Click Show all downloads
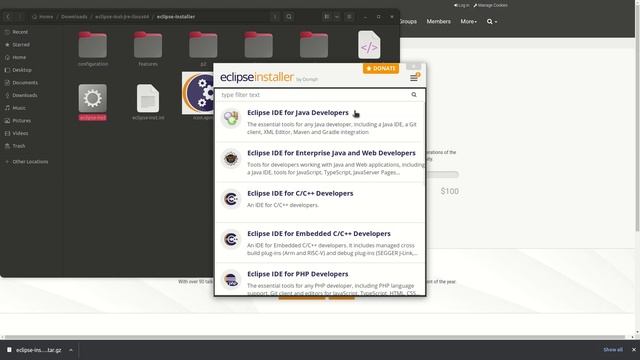 click(613, 349)
